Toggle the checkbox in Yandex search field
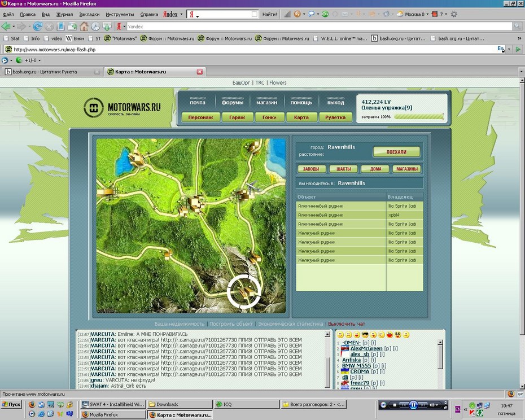525x420 pixels. pos(255,14)
